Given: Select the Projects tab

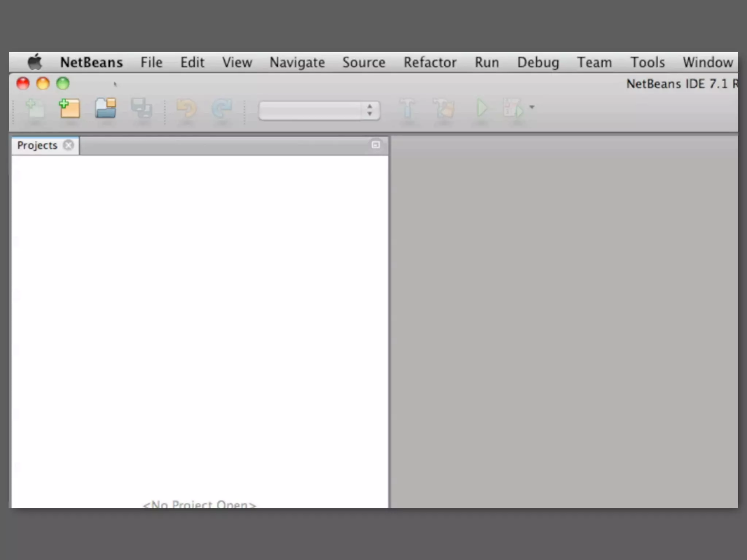Looking at the screenshot, I should (x=37, y=145).
